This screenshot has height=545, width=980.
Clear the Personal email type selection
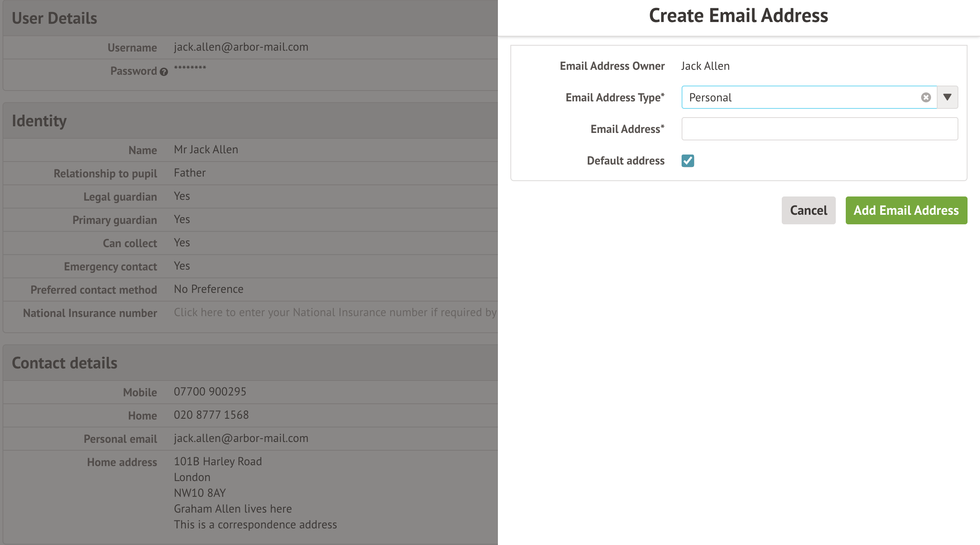click(926, 97)
